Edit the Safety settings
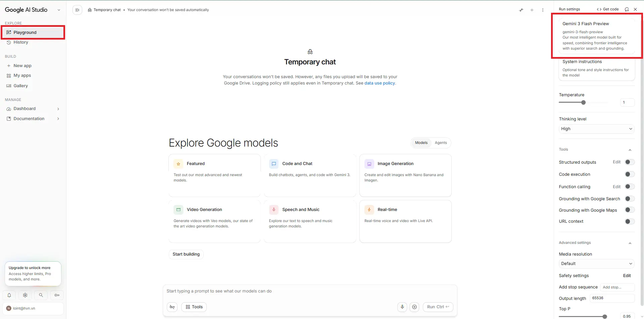This screenshot has width=644, height=319. point(627,276)
